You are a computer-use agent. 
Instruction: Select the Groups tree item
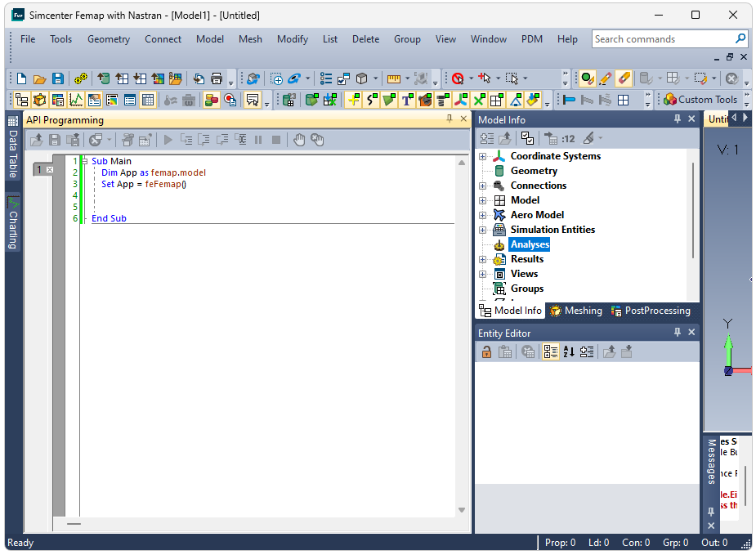[526, 289]
